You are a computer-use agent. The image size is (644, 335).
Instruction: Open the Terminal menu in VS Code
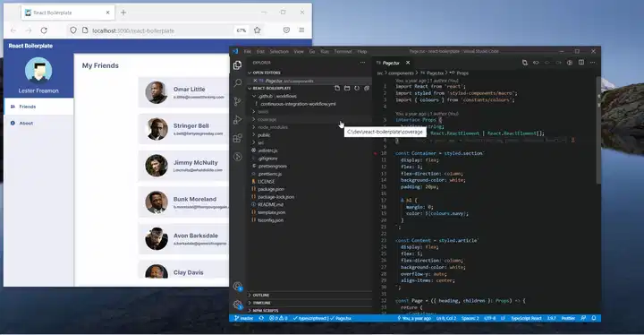tap(343, 51)
